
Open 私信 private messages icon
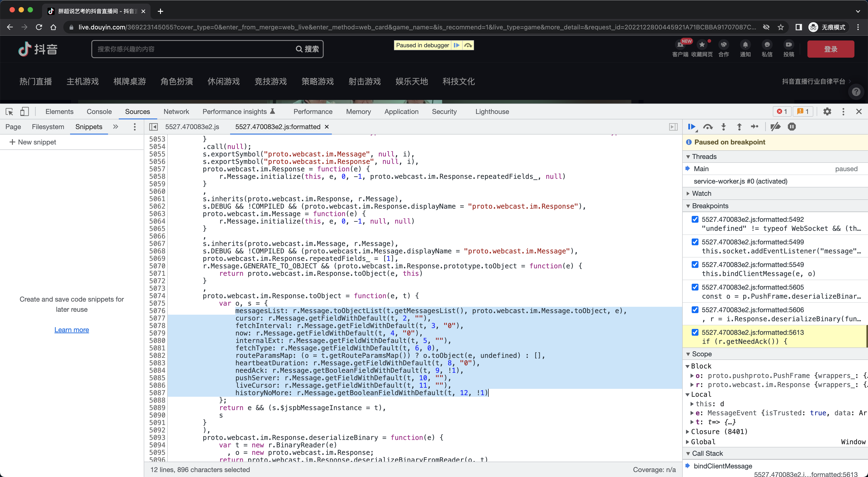point(767,45)
